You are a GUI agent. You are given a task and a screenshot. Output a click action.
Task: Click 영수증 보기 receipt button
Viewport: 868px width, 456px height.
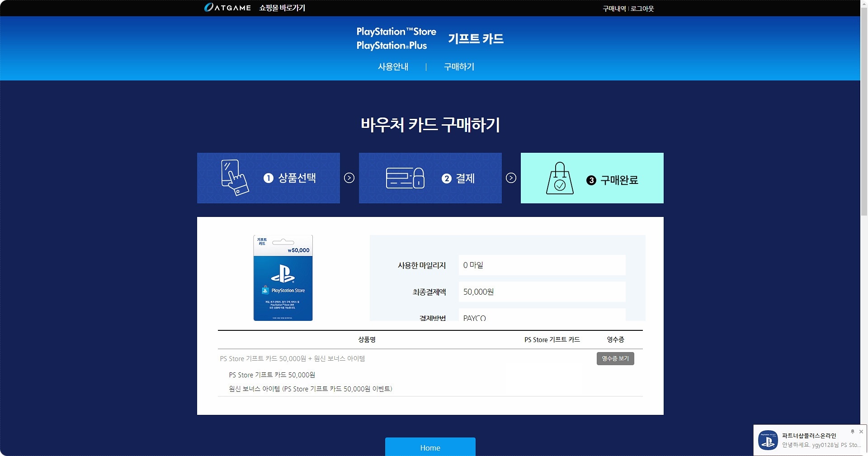click(615, 358)
